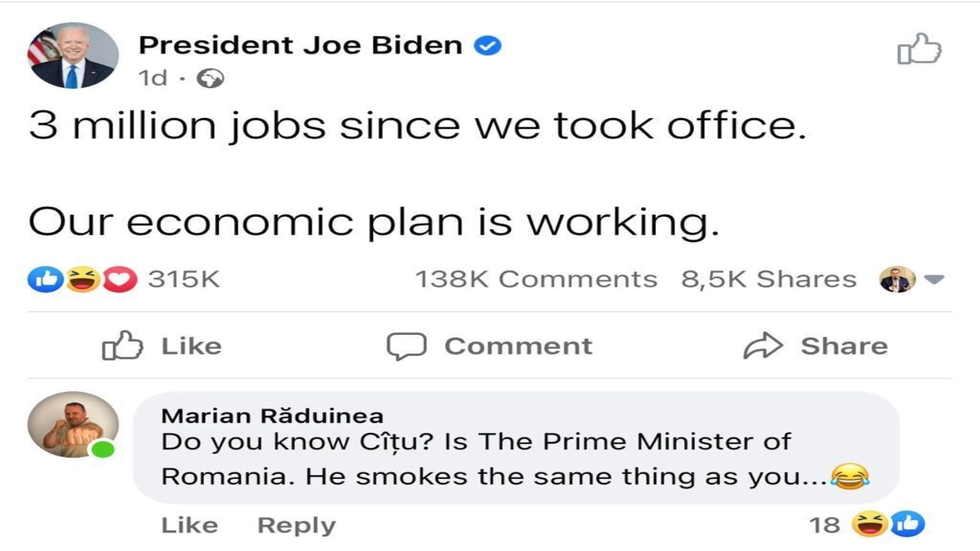Click the Comment speech bubble icon
980x551 pixels.
click(406, 346)
